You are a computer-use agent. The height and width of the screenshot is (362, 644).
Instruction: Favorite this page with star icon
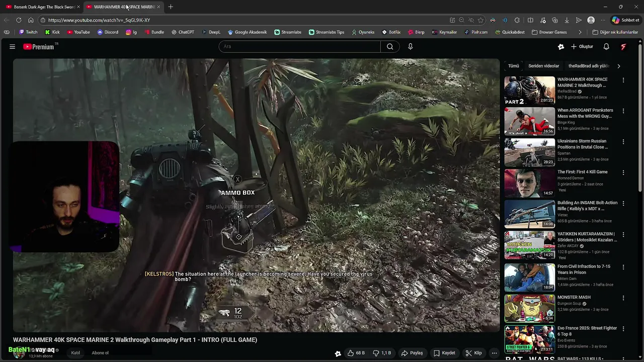pos(480,20)
